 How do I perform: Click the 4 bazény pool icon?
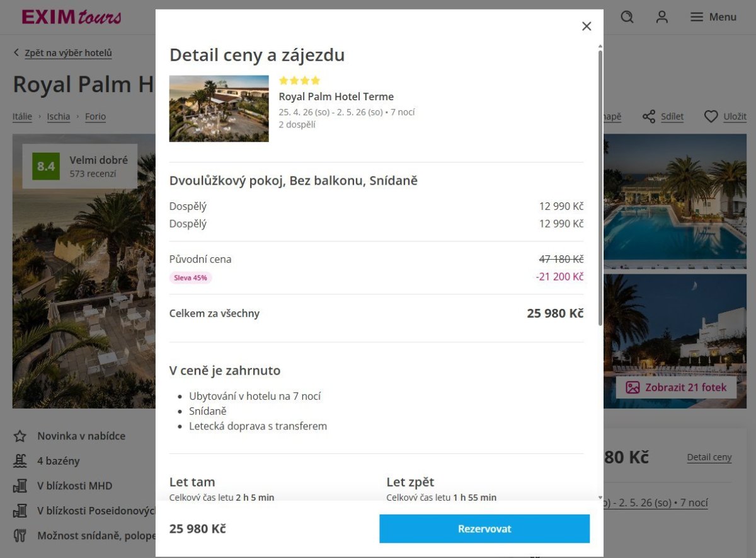point(20,461)
